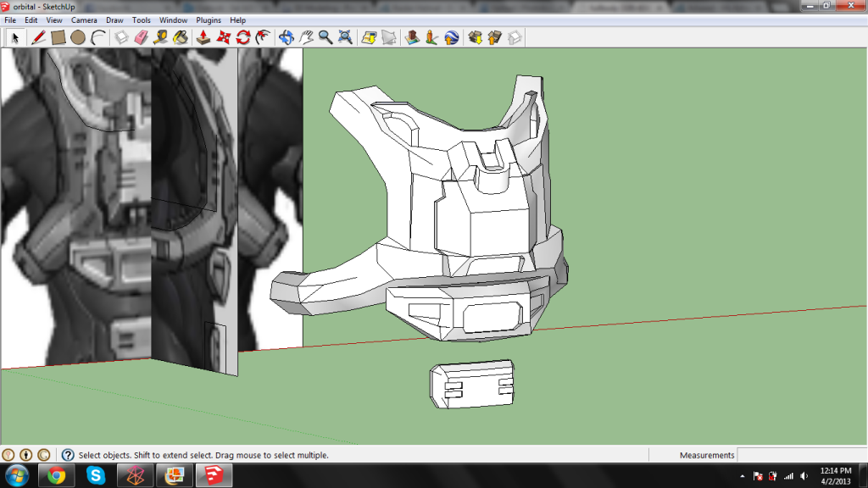The width and height of the screenshot is (868, 488).
Task: Select the Paint Bucket tool
Action: (181, 37)
